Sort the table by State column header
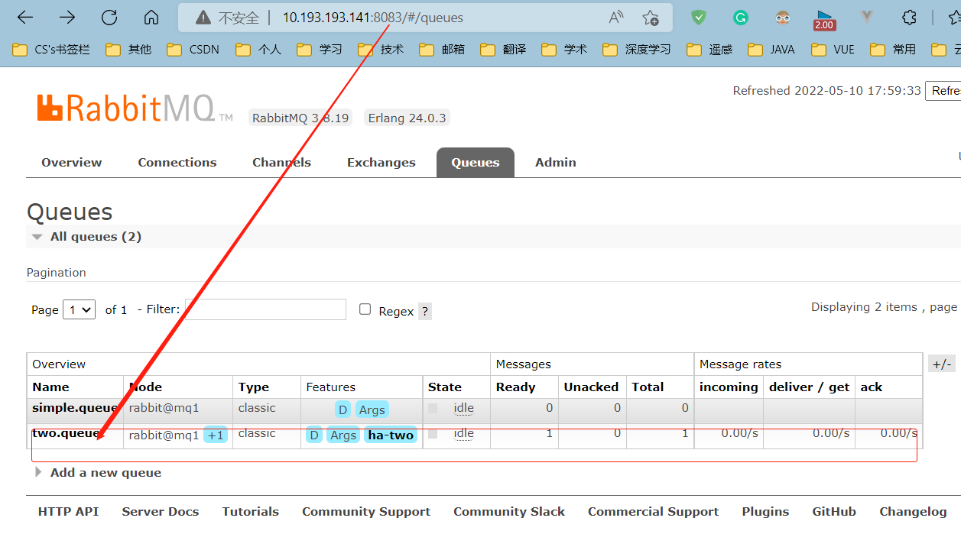This screenshot has height=560, width=961. [x=444, y=387]
